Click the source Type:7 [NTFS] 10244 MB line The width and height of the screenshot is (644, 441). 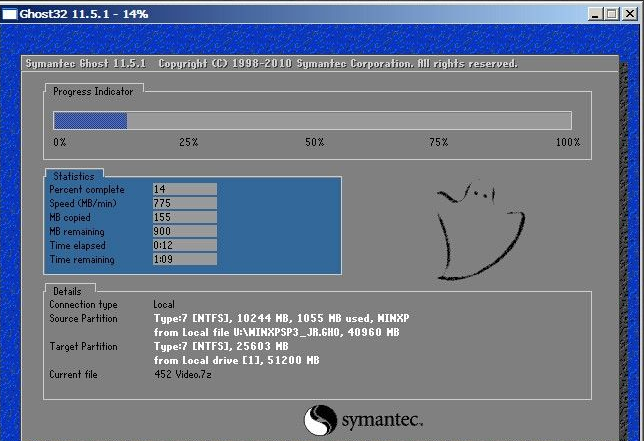click(281, 319)
